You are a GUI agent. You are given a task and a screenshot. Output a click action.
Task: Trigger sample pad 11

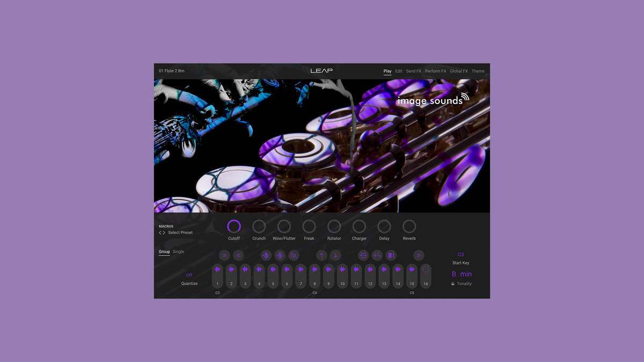tap(356, 276)
